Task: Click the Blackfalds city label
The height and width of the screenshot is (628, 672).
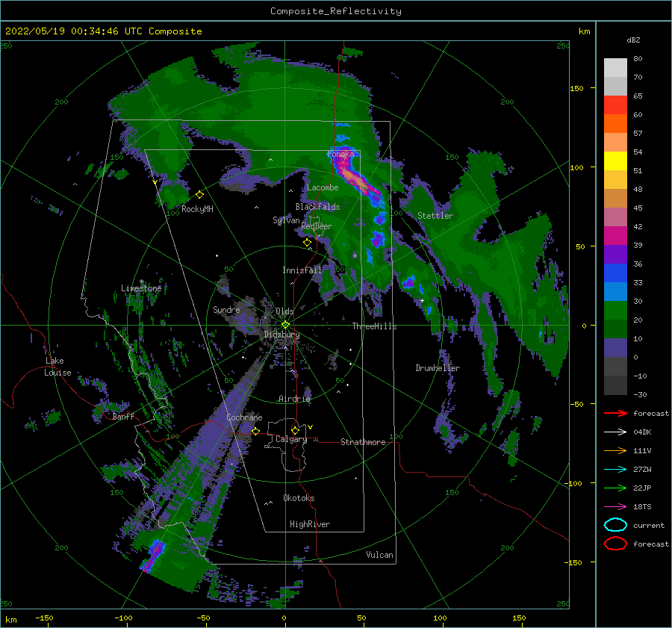Action: (317, 207)
